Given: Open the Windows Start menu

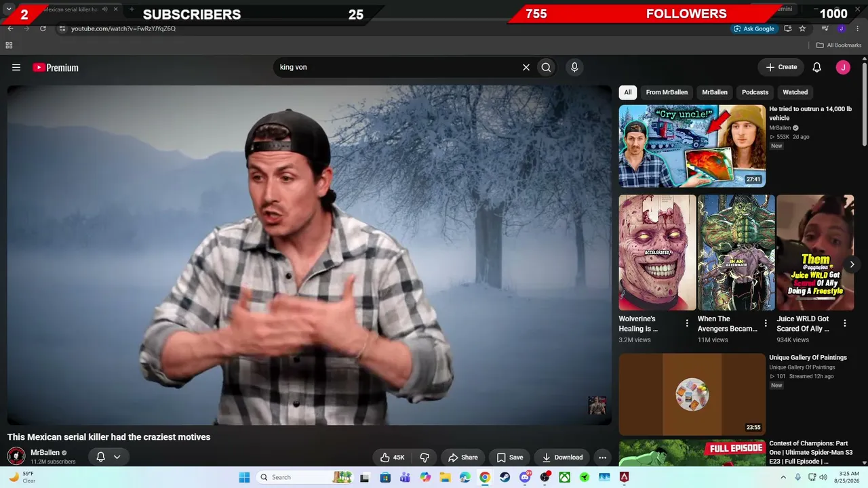Looking at the screenshot, I should click(244, 477).
